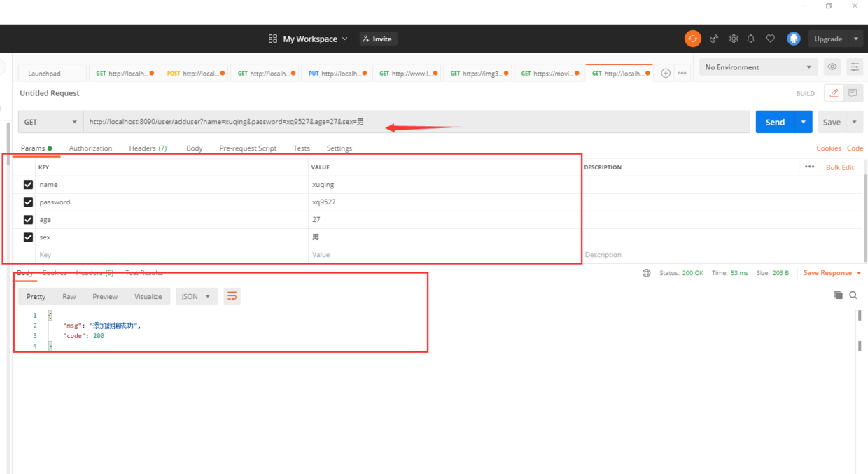Open the JSON format dropdown
The width and height of the screenshot is (868, 474).
coord(197,296)
